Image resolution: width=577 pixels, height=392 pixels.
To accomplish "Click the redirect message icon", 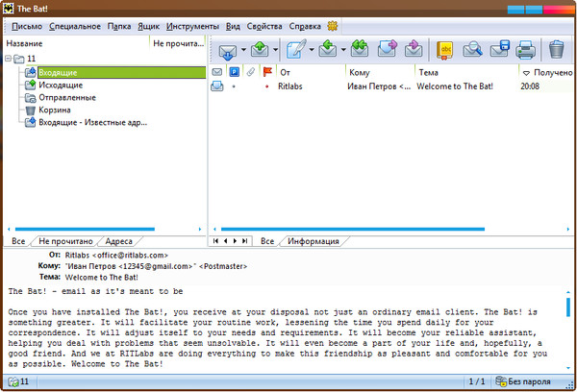I will tap(414, 49).
